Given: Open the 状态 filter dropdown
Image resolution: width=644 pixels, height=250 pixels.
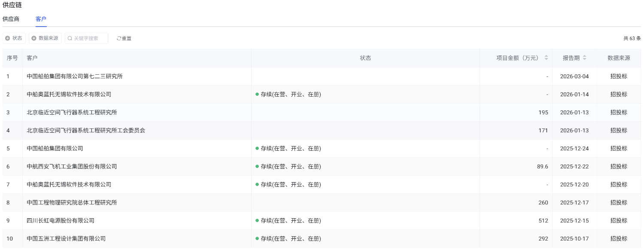Looking at the screenshot, I should 14,38.
